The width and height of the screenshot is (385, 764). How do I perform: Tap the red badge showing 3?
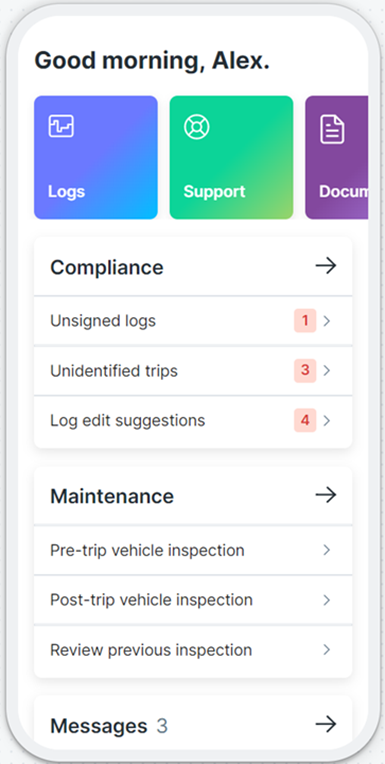(305, 370)
